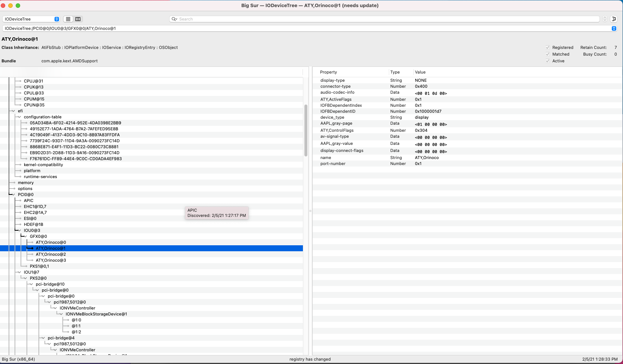Select the runtime-services node

[x=40, y=177]
